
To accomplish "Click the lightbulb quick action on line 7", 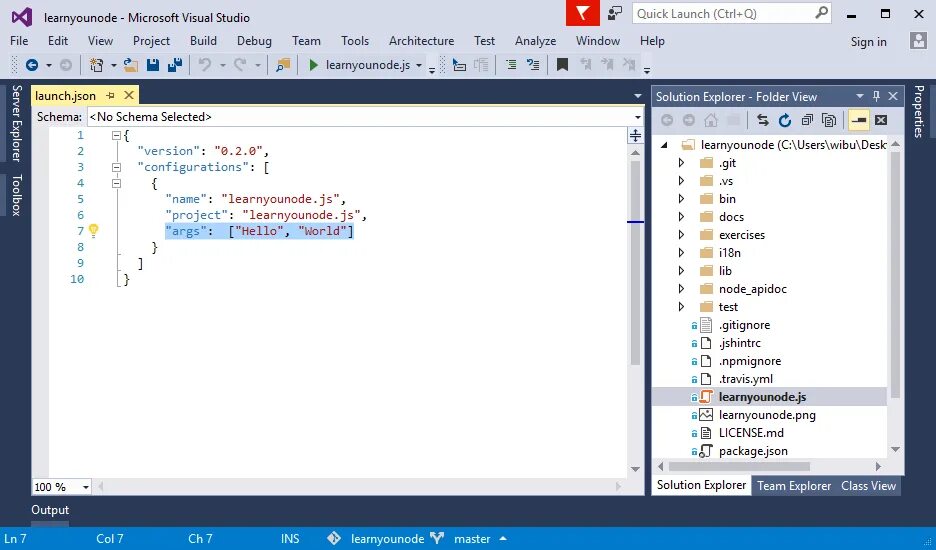I will [x=94, y=231].
